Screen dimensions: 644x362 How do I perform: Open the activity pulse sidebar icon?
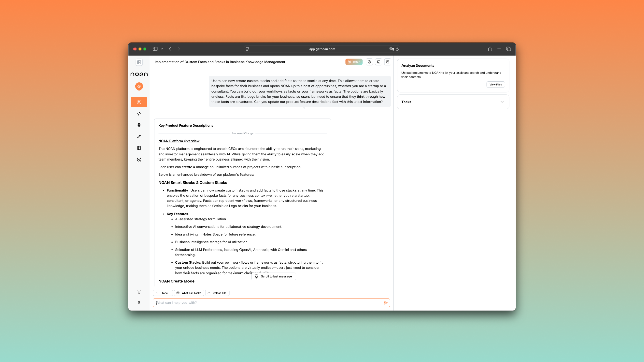coord(139,114)
